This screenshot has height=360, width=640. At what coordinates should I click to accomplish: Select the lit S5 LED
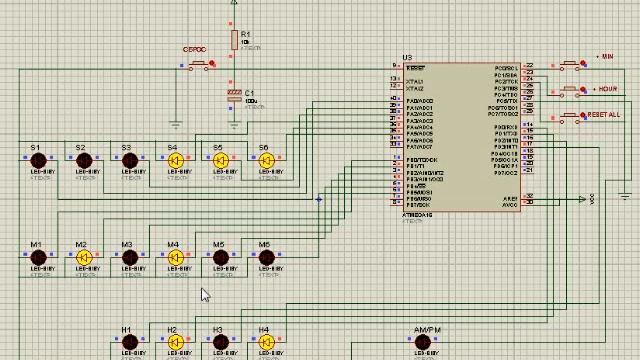(x=221, y=161)
